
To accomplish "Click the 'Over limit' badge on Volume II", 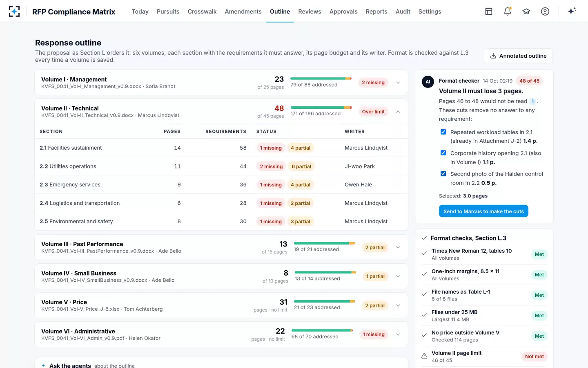I will 373,112.
